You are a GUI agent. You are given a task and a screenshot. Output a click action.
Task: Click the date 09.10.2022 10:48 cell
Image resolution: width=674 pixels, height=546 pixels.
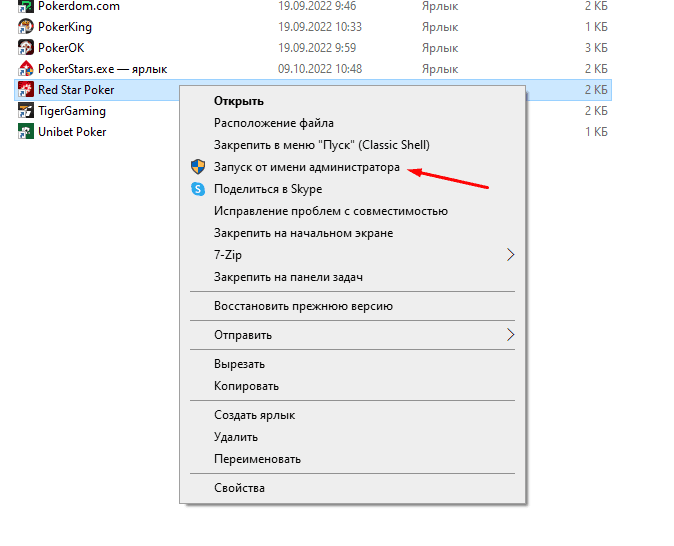coord(320,69)
